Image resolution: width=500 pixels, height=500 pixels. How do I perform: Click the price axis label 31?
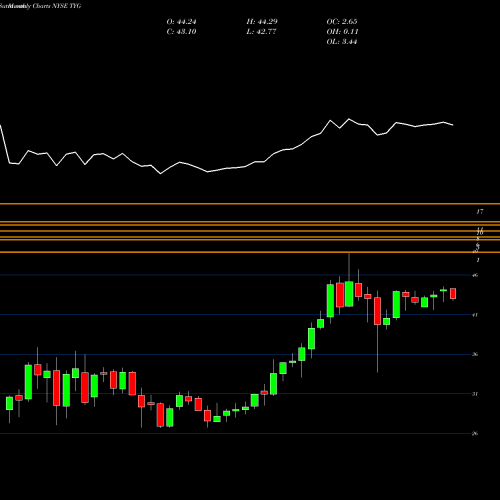coord(475,394)
